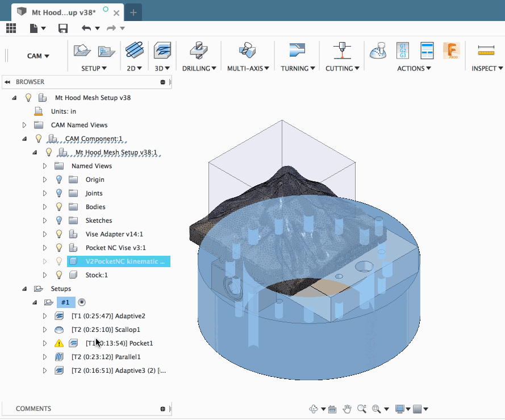Start Simulate from the Actions group
505x420 pixels.
[x=378, y=51]
